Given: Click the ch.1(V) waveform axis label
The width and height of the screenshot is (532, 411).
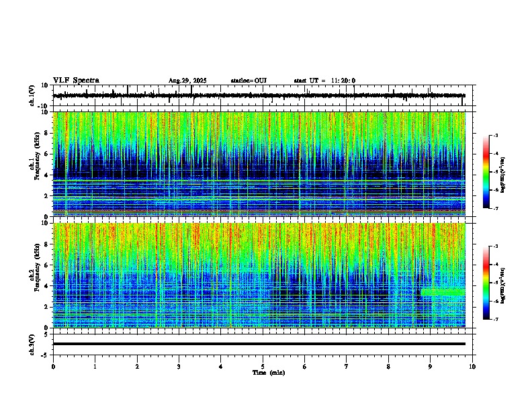Looking at the screenshot, I should [32, 95].
